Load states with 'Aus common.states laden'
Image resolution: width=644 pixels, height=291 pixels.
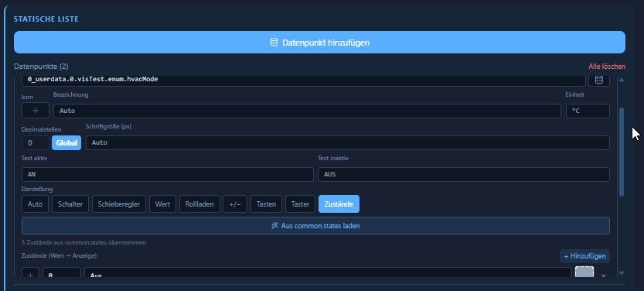[315, 226]
